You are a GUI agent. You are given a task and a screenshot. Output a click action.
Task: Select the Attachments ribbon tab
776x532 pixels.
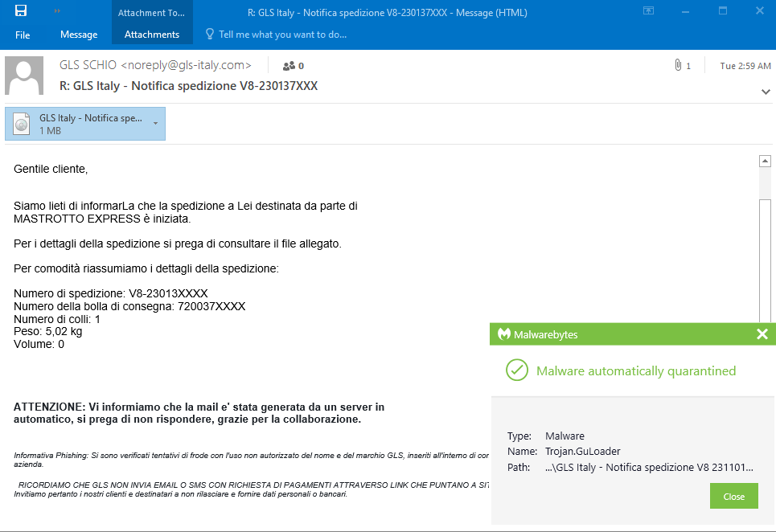152,35
